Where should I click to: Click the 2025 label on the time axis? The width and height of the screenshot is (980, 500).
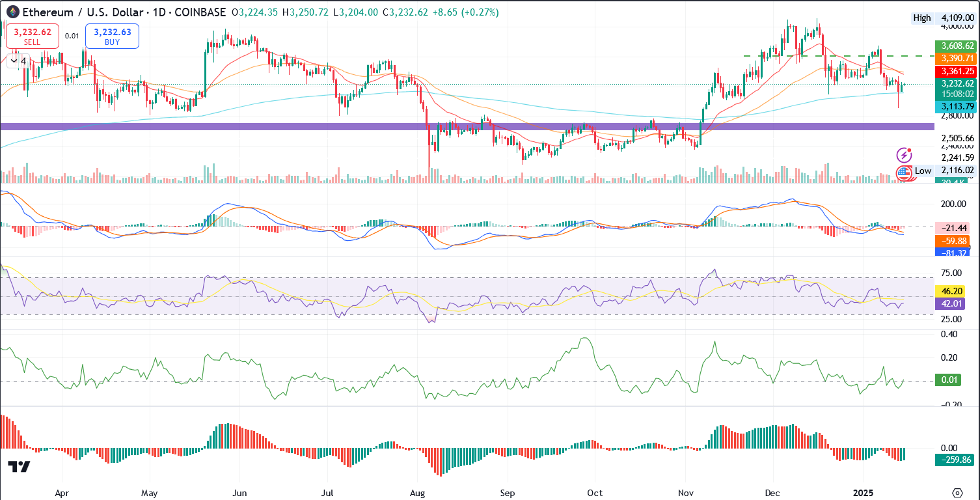[864, 493]
